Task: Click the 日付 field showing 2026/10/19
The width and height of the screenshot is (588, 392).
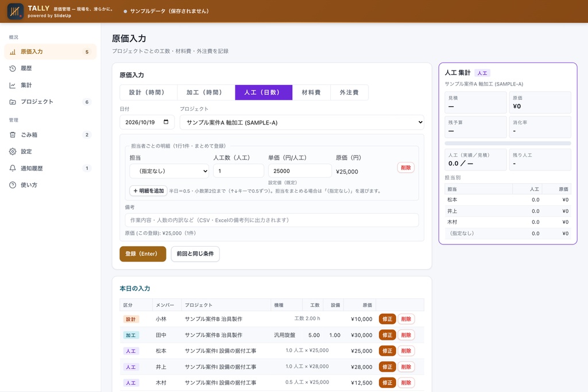Action: (147, 122)
